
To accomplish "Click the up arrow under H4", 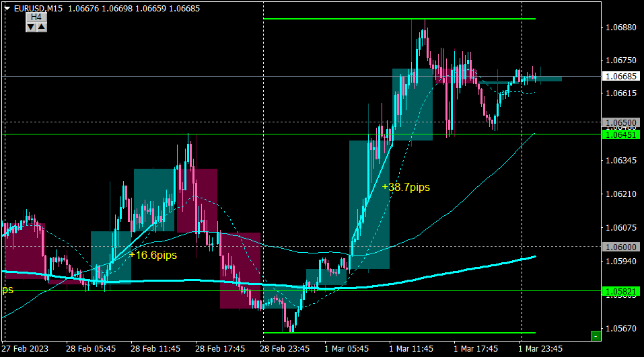I will [x=42, y=27].
